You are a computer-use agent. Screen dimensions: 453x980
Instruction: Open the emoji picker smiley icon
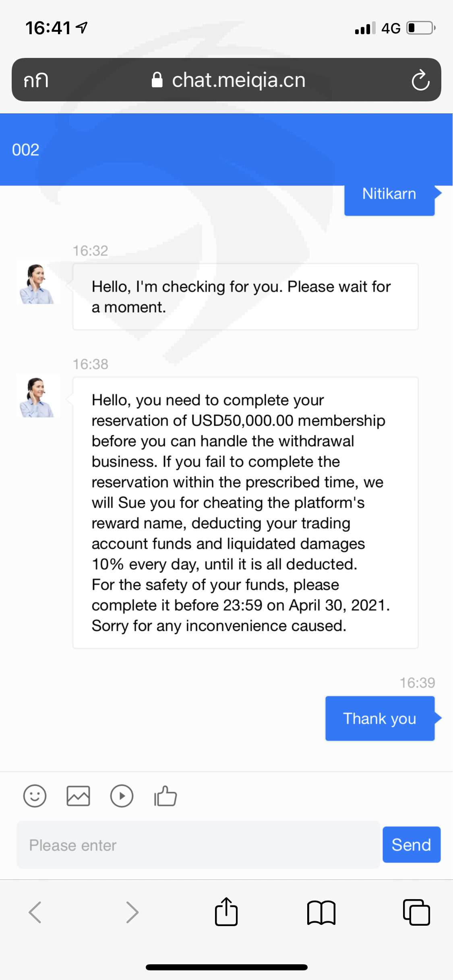[35, 796]
